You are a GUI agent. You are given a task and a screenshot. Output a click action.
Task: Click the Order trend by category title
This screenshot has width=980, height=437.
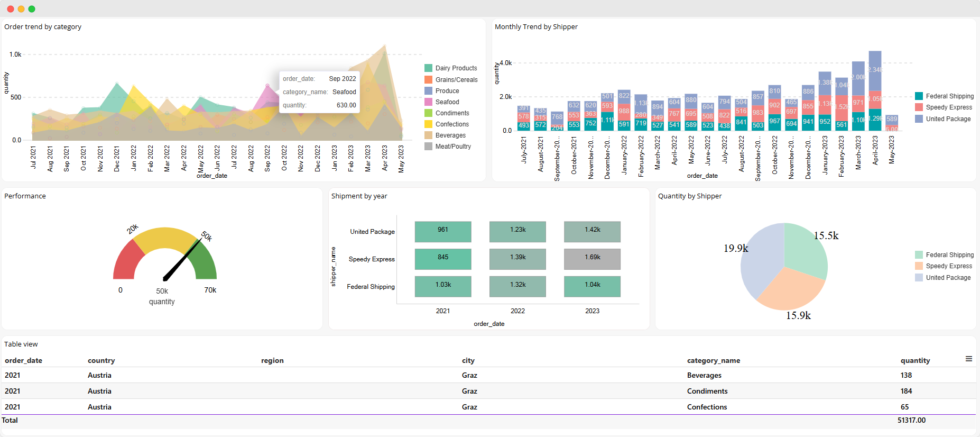coord(43,27)
